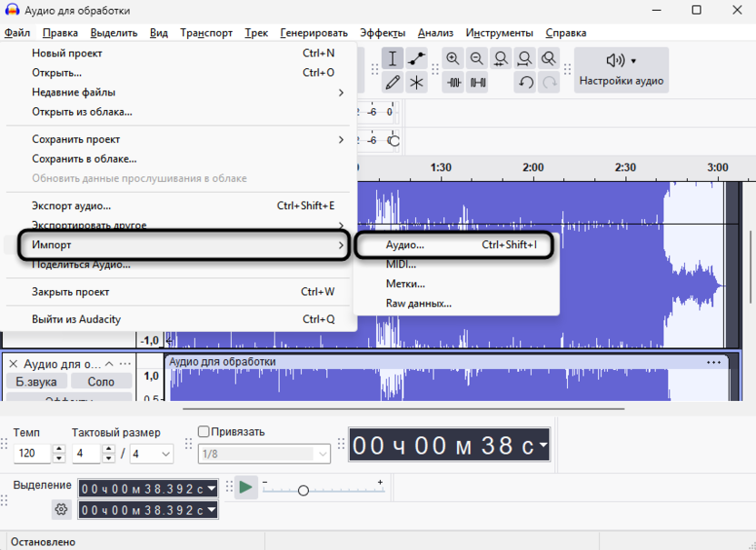The height and width of the screenshot is (550, 756).
Task: Open Настройки аудио dropdown
Action: (x=622, y=70)
